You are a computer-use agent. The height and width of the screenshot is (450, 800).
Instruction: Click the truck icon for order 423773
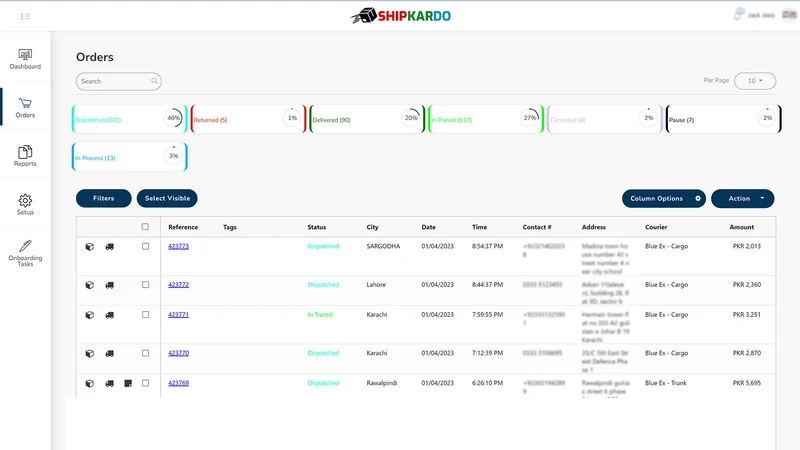[x=109, y=246]
